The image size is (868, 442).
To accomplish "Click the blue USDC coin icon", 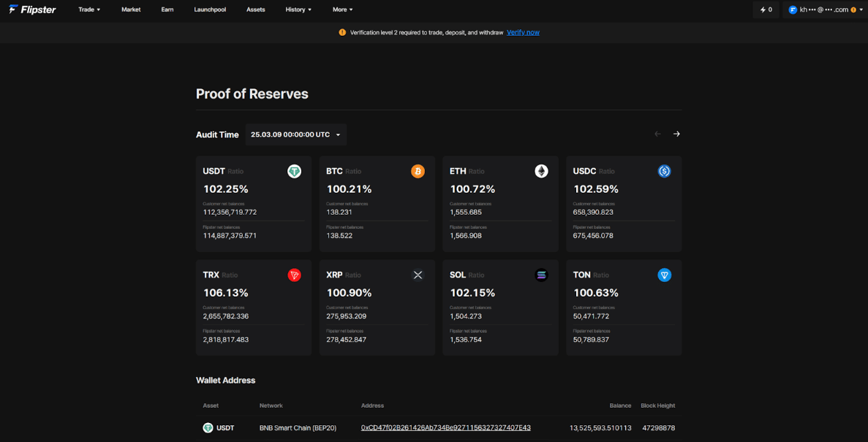I will point(664,172).
